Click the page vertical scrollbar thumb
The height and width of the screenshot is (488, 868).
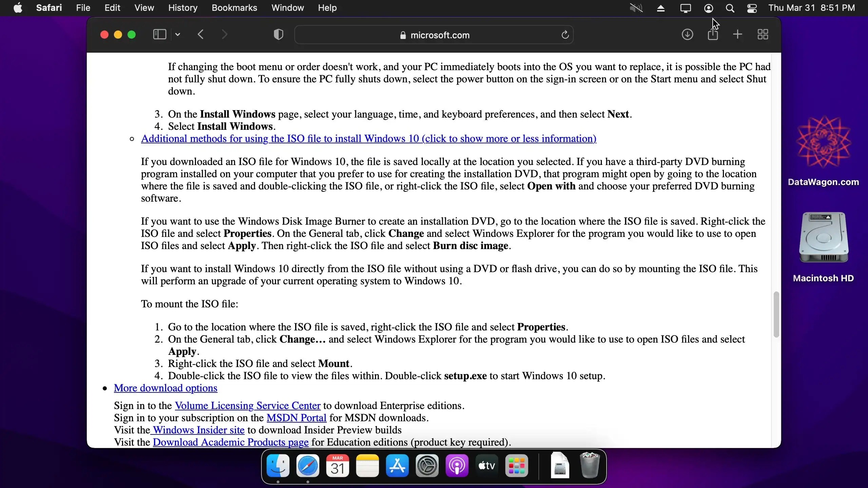[776, 314]
